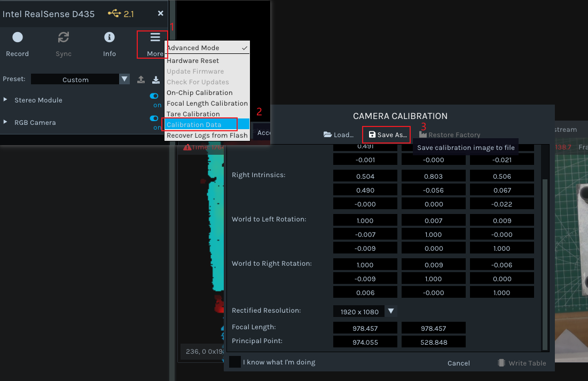Click Right Intrinsics value -0.022

tap(502, 204)
